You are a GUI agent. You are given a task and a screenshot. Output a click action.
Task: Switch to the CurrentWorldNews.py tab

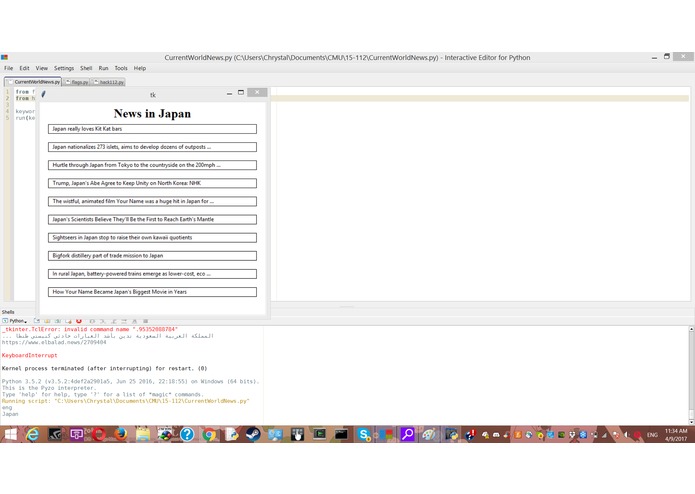point(33,82)
